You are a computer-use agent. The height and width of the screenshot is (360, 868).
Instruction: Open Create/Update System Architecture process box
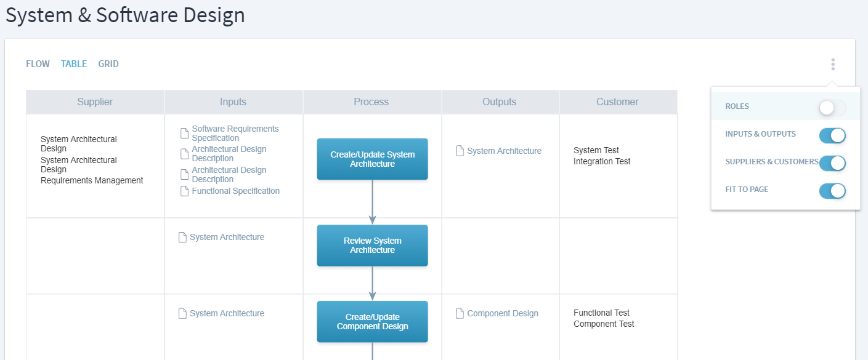[372, 159]
